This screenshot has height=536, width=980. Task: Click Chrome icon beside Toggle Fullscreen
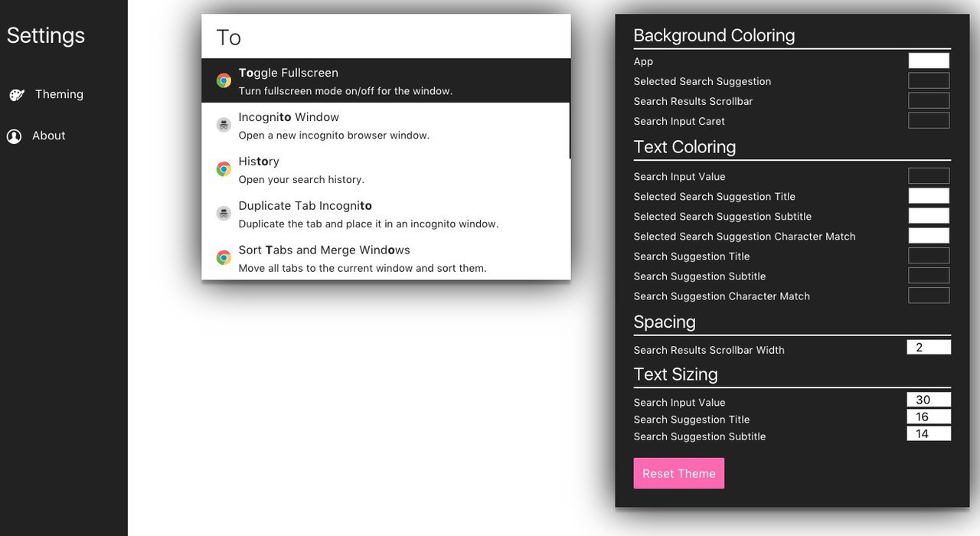(x=224, y=81)
